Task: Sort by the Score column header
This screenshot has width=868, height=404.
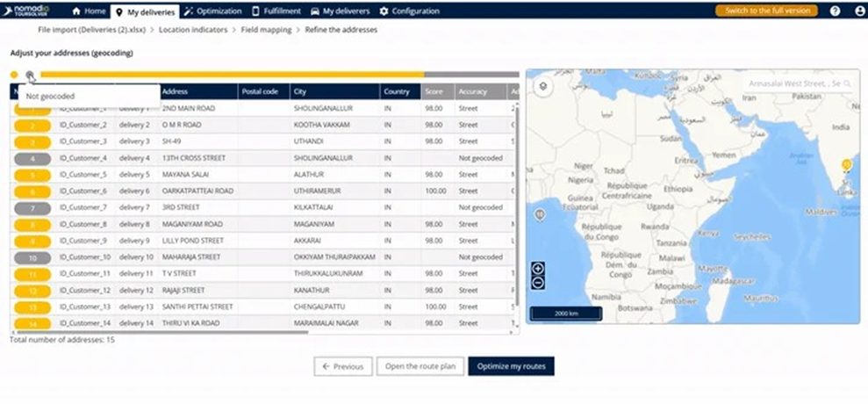Action: (434, 91)
